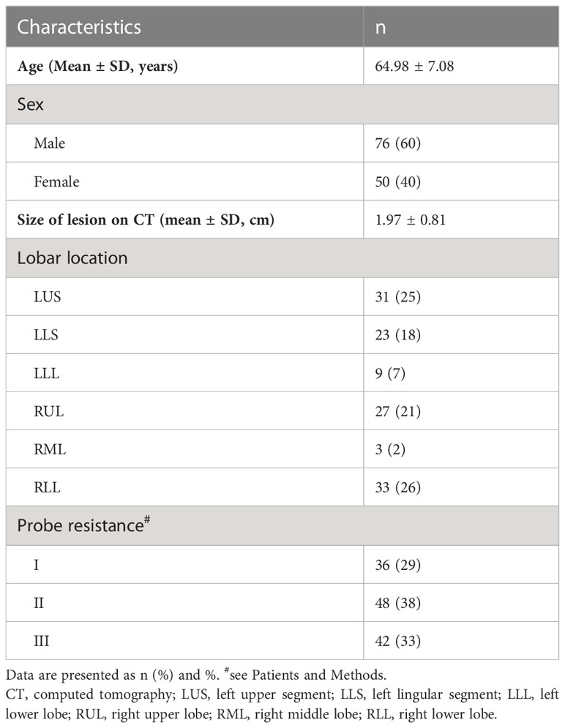Screen dimensions: 565x728
Task: Select the Male row label
Action: pos(49,143)
